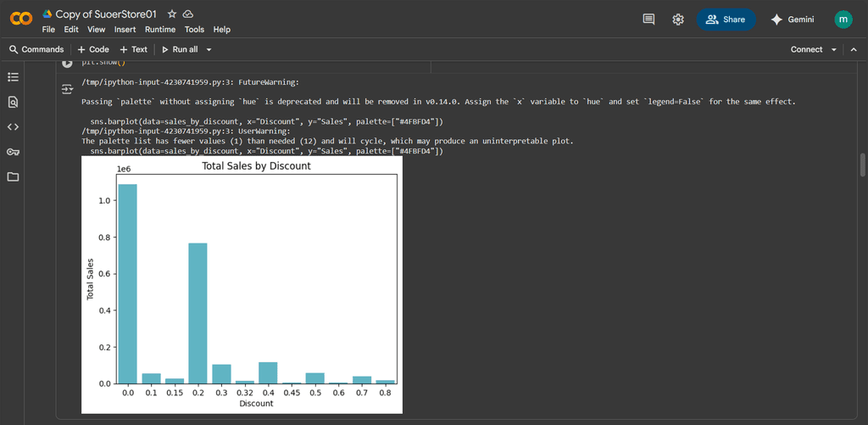Click the 'UserWarning:' output text
This screenshot has height=425, width=868.
264,131
